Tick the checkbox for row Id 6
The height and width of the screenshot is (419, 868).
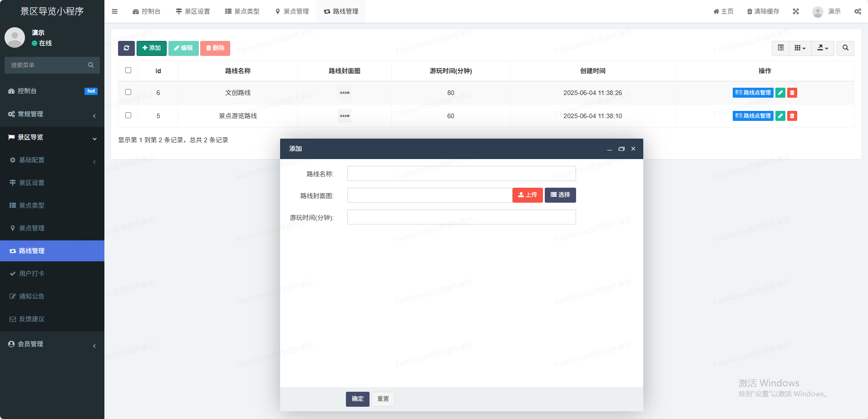click(x=128, y=92)
